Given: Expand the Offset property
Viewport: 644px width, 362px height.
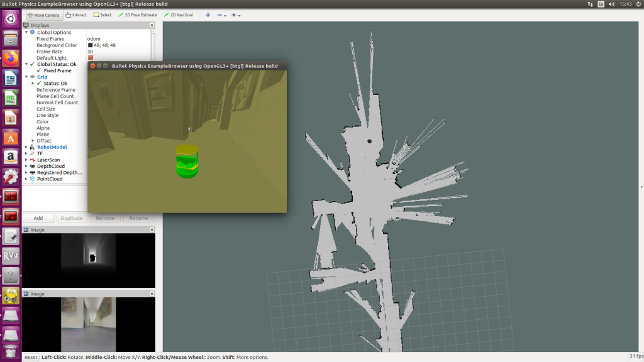Looking at the screenshot, I should click(x=33, y=141).
